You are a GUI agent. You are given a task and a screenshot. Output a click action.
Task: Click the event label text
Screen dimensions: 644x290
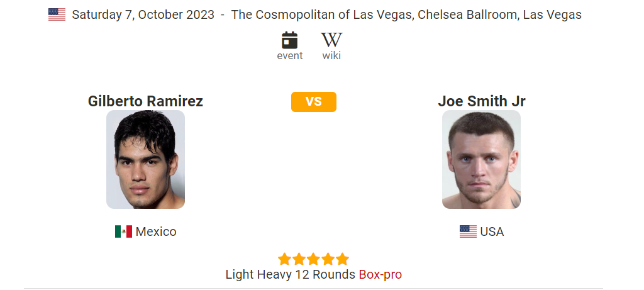[x=290, y=56]
